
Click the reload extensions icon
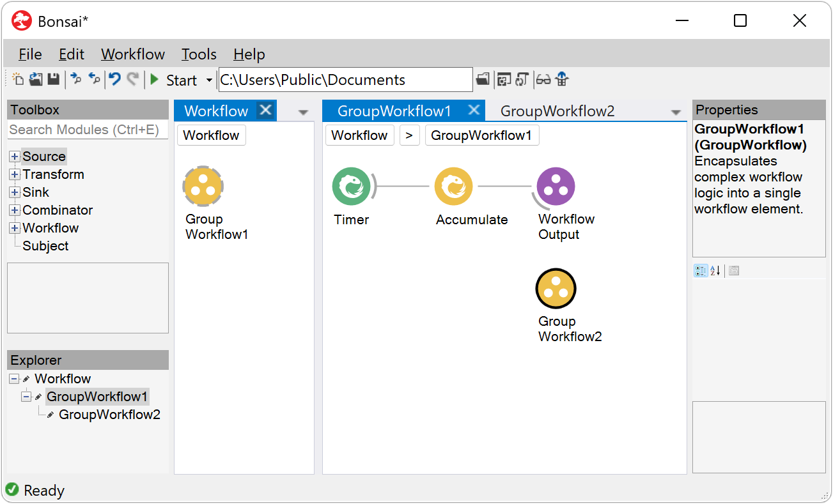(x=522, y=79)
